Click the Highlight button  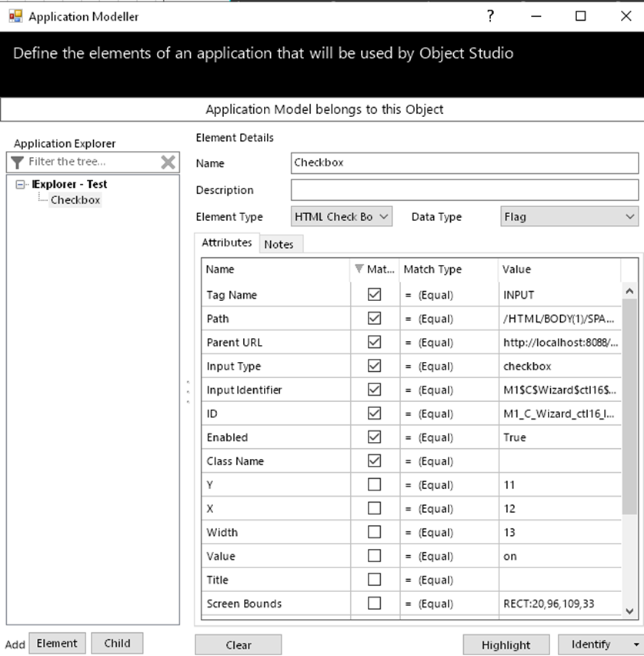506,644
